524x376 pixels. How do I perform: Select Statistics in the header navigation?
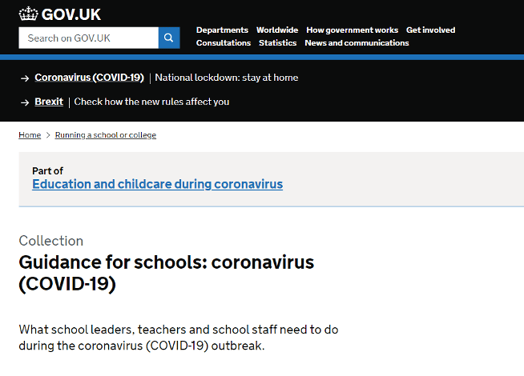coord(277,43)
